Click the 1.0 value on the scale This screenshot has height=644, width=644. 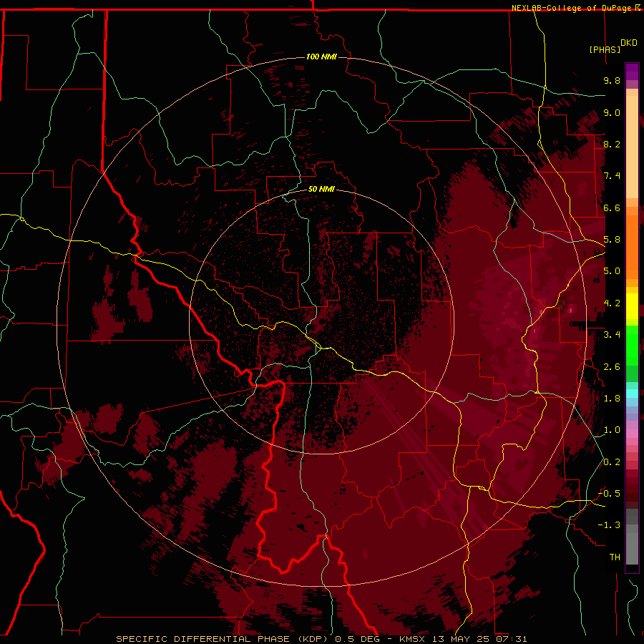612,430
